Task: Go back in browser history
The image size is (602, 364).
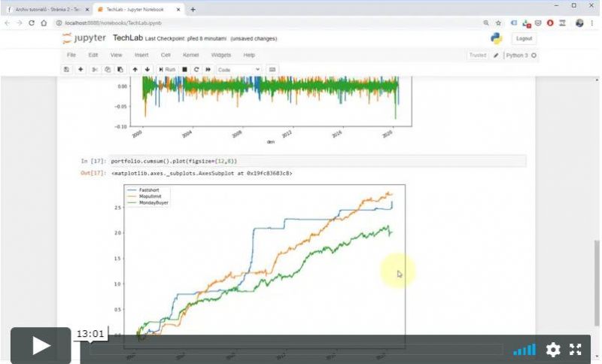Action: click(8, 23)
